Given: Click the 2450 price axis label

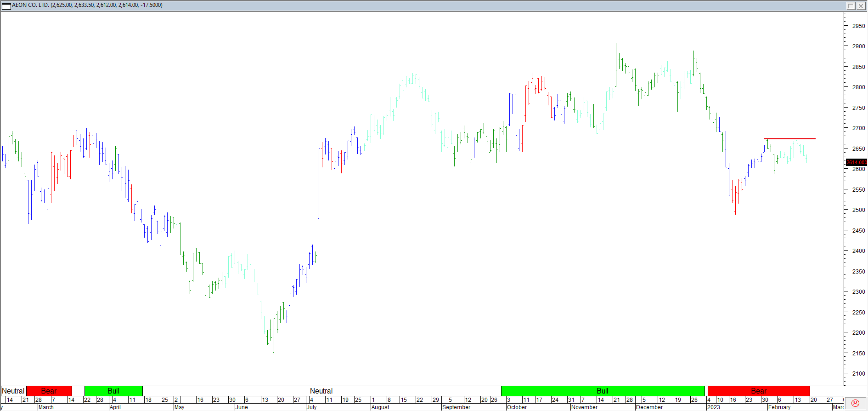Looking at the screenshot, I should pyautogui.click(x=858, y=231).
